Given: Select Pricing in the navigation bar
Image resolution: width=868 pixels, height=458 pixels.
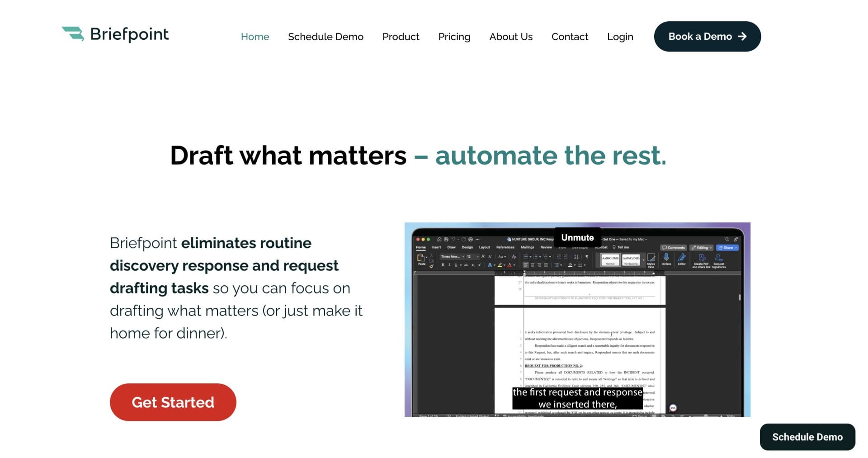Looking at the screenshot, I should [x=454, y=37].
